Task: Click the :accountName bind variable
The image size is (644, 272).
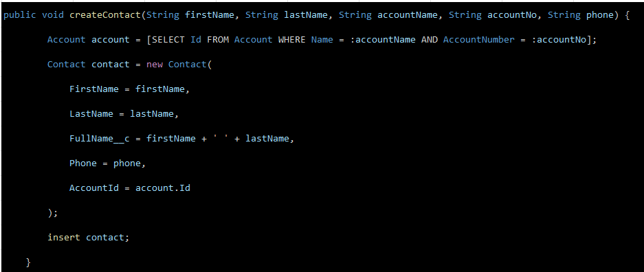Action: coord(383,40)
